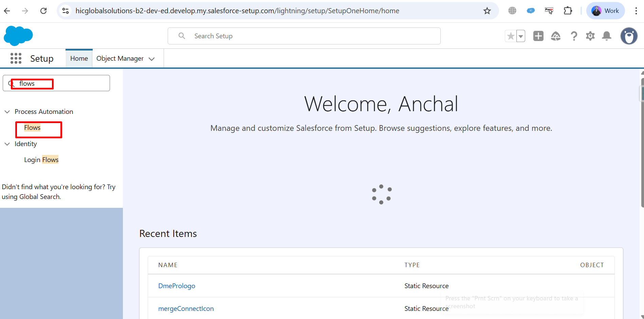644x319 pixels.
Task: Open Flows under Process Automation
Action: (32, 128)
